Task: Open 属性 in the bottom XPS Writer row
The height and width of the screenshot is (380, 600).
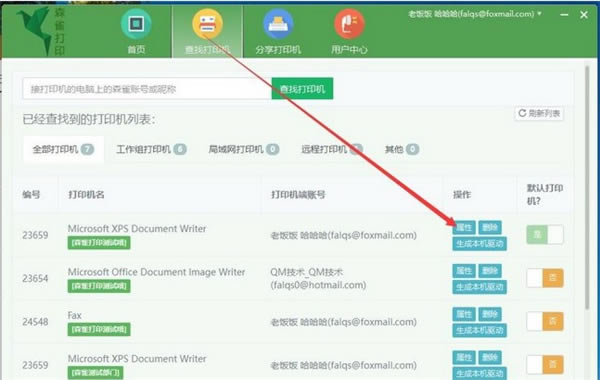Action: (x=464, y=357)
